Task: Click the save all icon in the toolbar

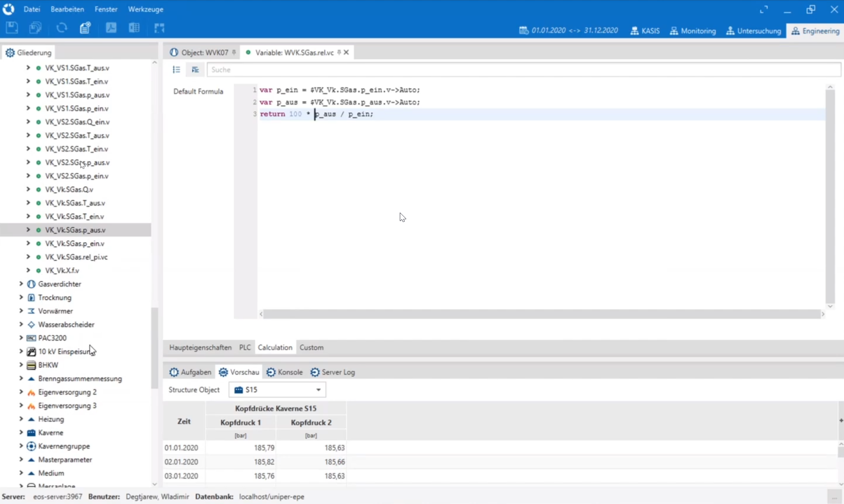Action: [35, 28]
